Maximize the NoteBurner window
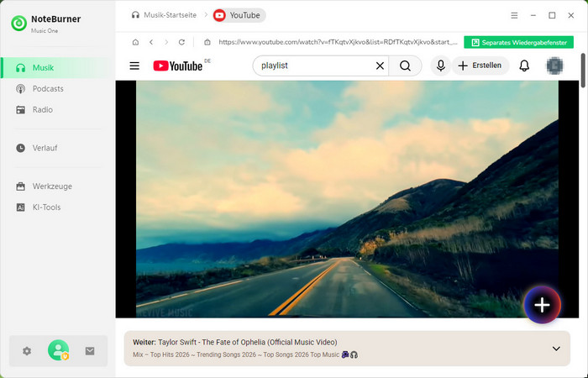Viewport: 588px width, 378px height. (x=552, y=15)
